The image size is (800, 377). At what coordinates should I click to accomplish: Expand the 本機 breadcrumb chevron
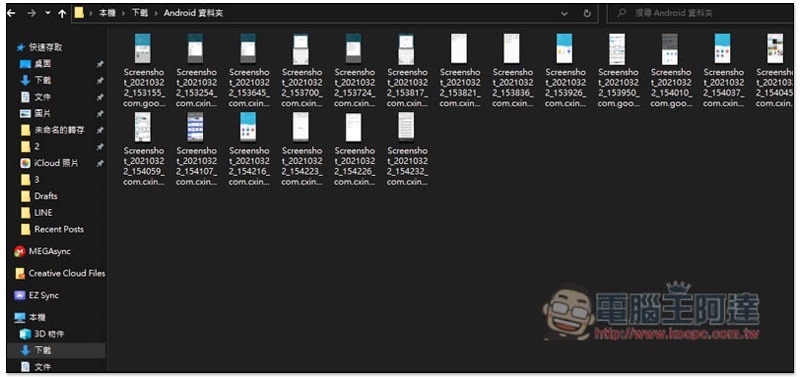[x=123, y=14]
